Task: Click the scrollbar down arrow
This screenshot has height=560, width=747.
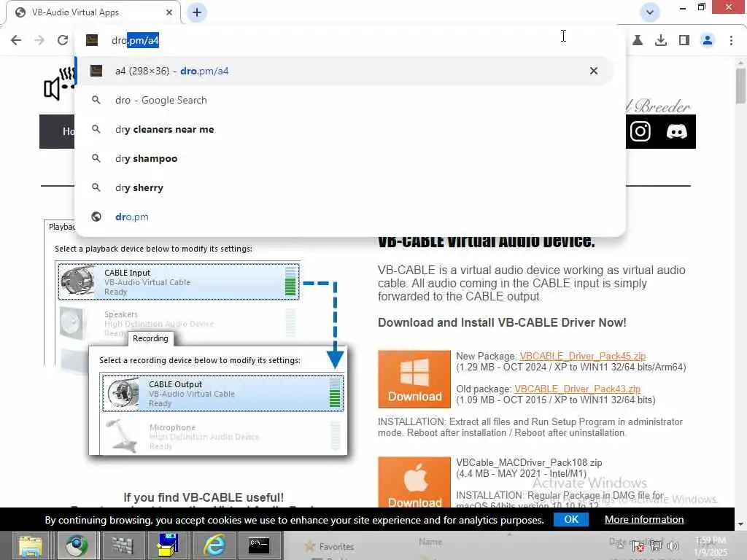Action: click(740, 524)
